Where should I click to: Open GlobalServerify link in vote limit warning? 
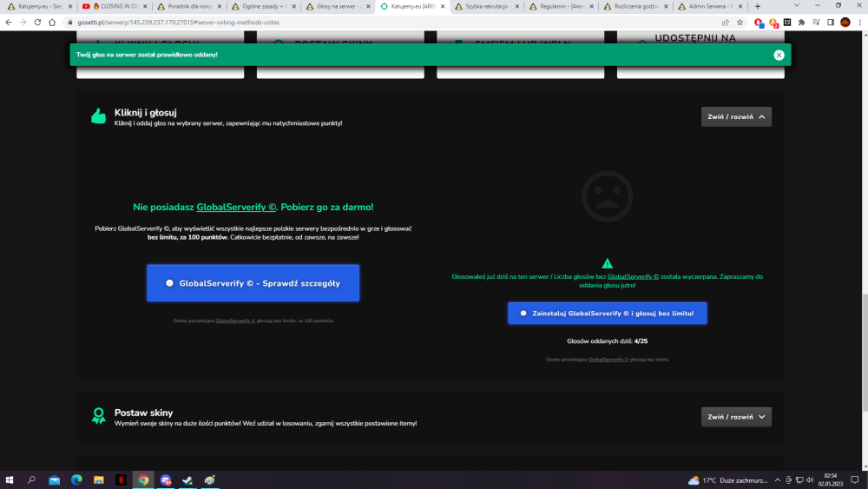point(633,276)
